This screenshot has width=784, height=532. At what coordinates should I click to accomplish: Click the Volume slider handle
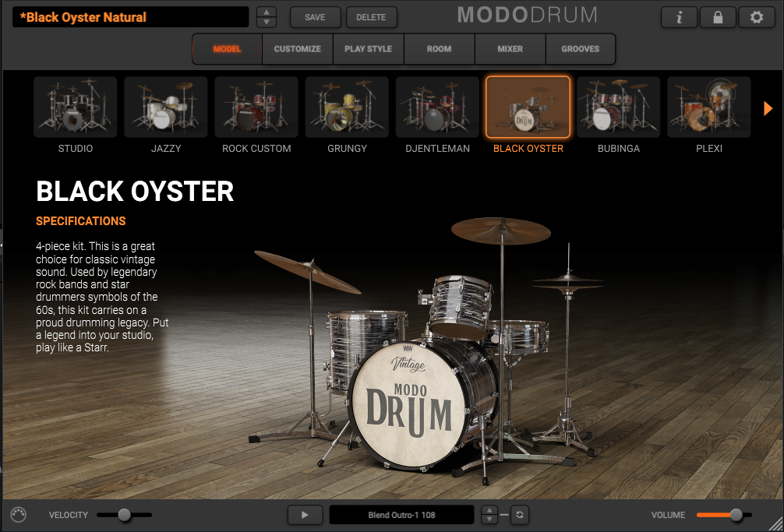(x=736, y=515)
